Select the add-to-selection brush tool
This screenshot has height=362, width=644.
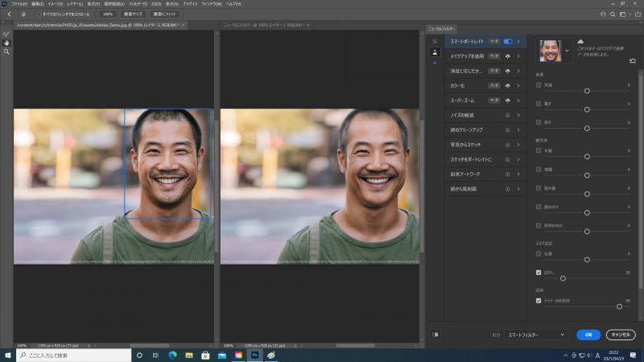[x=6, y=34]
